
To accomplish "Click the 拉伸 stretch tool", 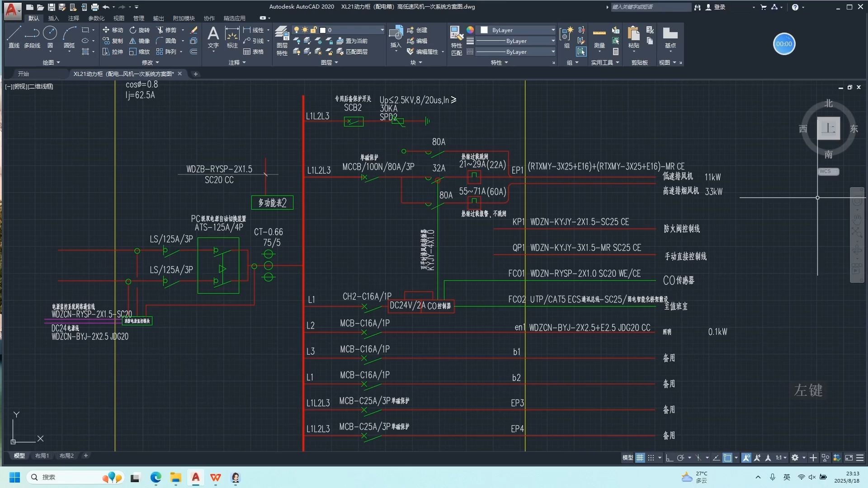I will pyautogui.click(x=113, y=52).
